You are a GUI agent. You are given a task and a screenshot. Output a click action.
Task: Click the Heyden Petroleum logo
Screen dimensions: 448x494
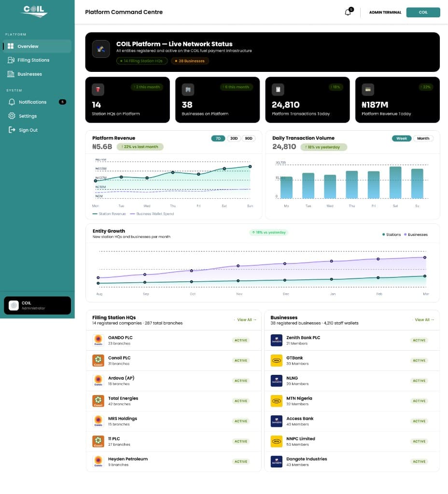tap(98, 462)
